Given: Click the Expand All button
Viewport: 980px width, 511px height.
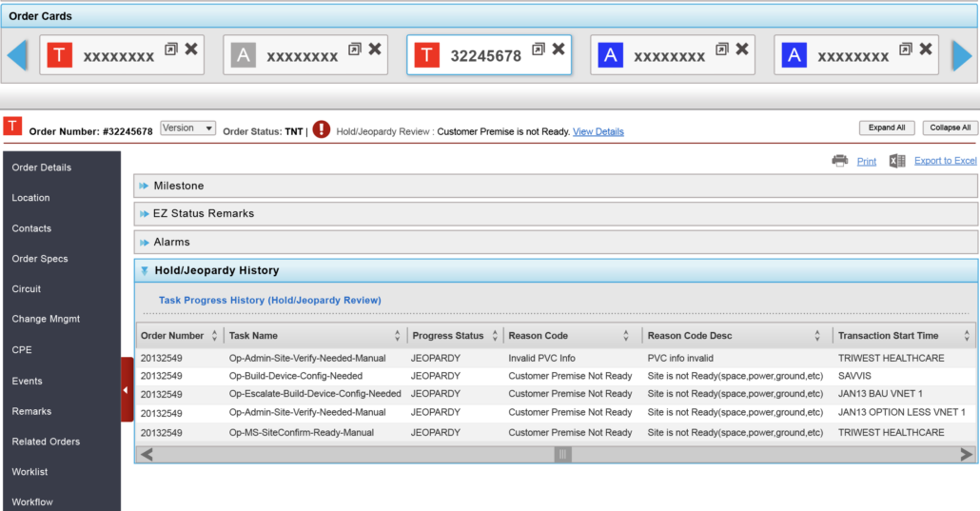Looking at the screenshot, I should coord(887,128).
